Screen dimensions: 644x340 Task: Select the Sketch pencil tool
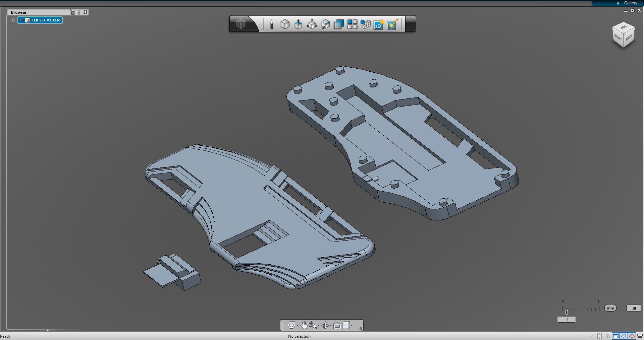tap(272, 24)
